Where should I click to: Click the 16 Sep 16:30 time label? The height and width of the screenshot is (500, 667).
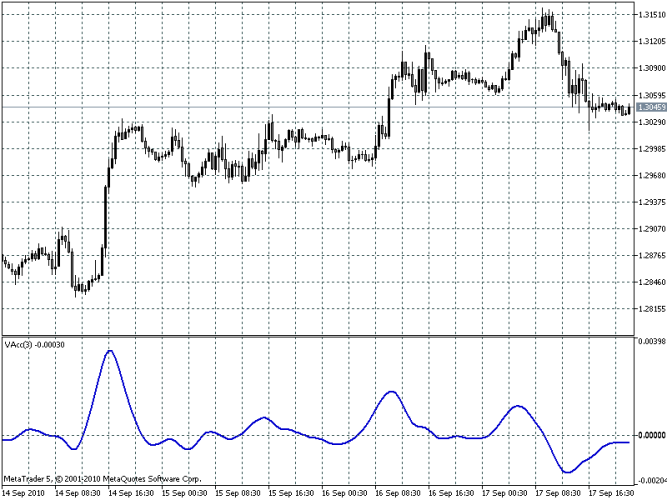pyautogui.click(x=451, y=493)
